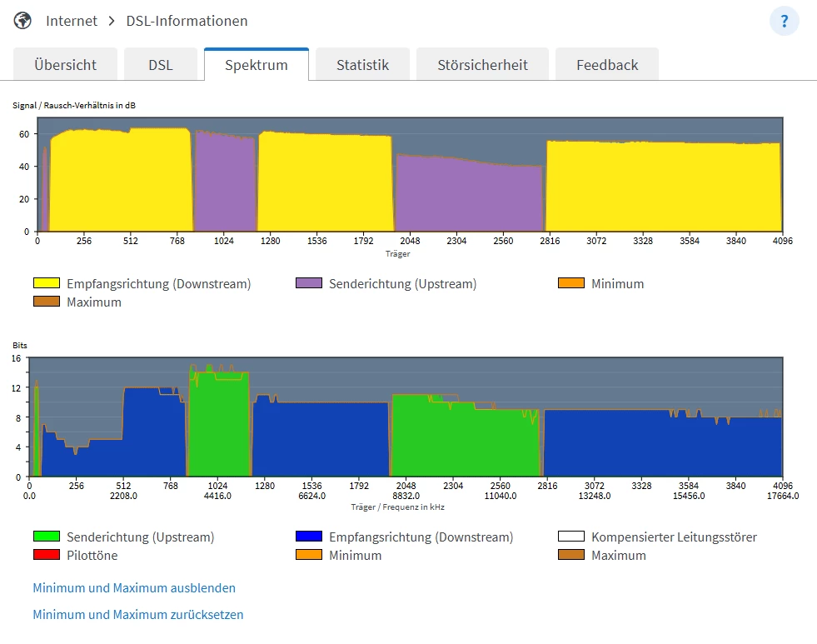This screenshot has width=817, height=644.
Task: Click blue Empfangsrichtung swatch in Bits legend
Action: point(308,537)
